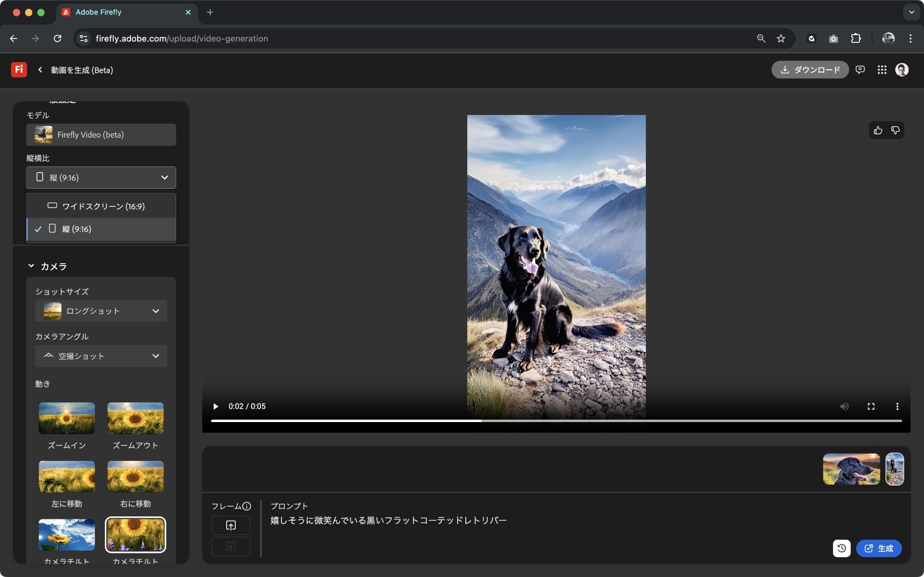Click the Firefly logo icon

[x=19, y=70]
